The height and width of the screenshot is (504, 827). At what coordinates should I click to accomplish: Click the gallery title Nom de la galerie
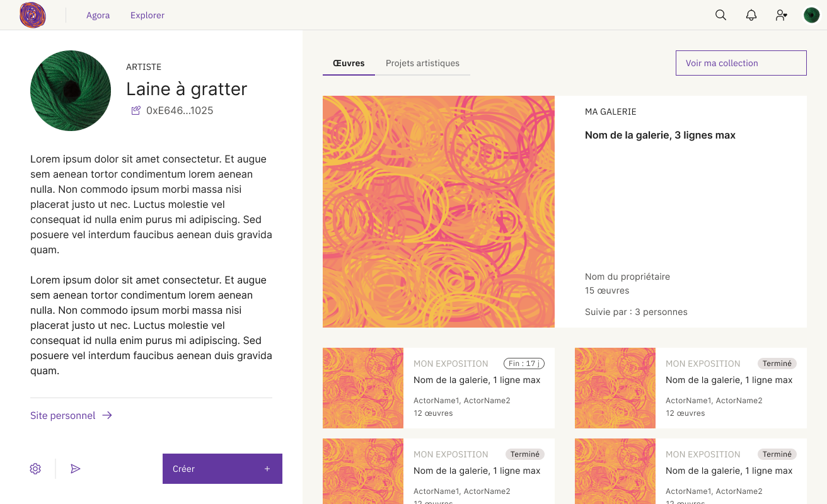660,135
